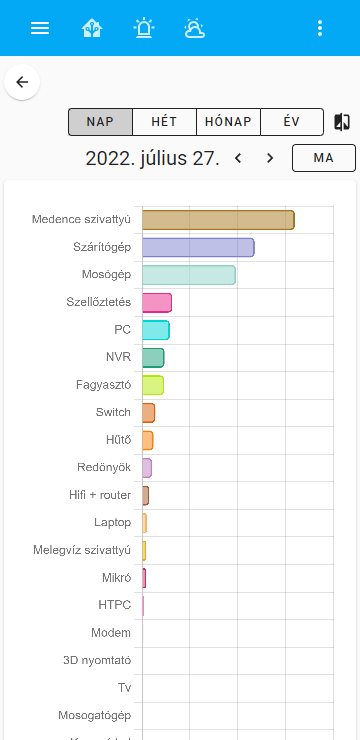Select the HÉT period option
The width and height of the screenshot is (360, 740).
point(164,122)
